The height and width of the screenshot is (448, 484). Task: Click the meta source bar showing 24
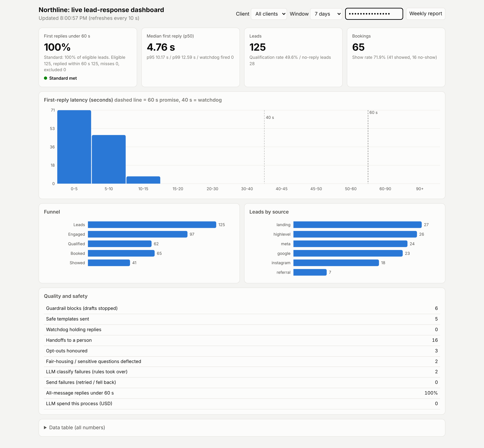coord(350,244)
